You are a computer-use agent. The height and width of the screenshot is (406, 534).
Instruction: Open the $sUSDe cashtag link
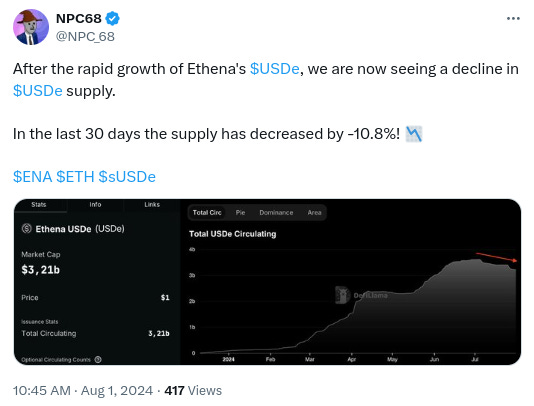(127, 177)
